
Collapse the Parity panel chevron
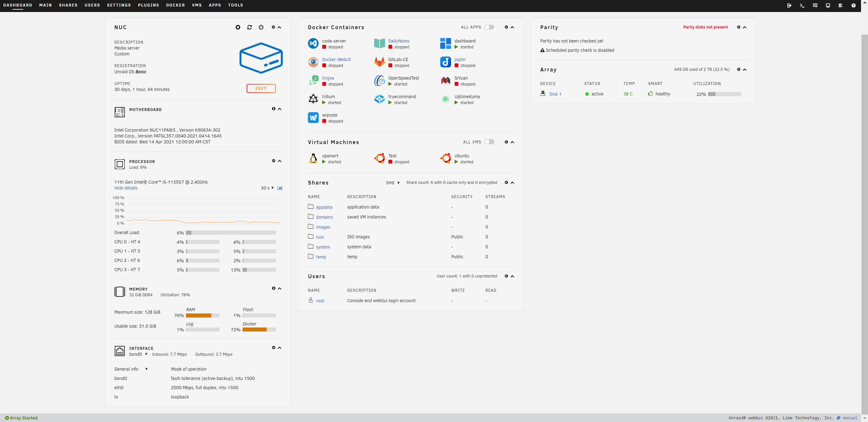click(745, 27)
